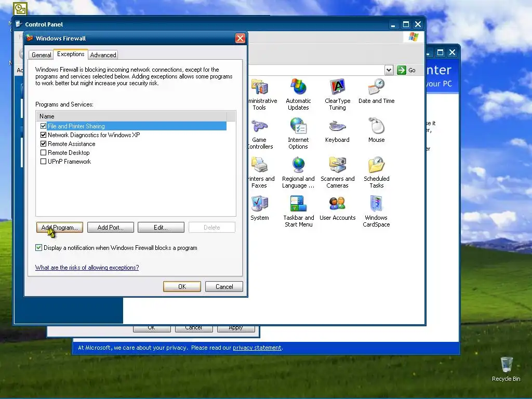Open System icon in Control Panel

[260, 204]
